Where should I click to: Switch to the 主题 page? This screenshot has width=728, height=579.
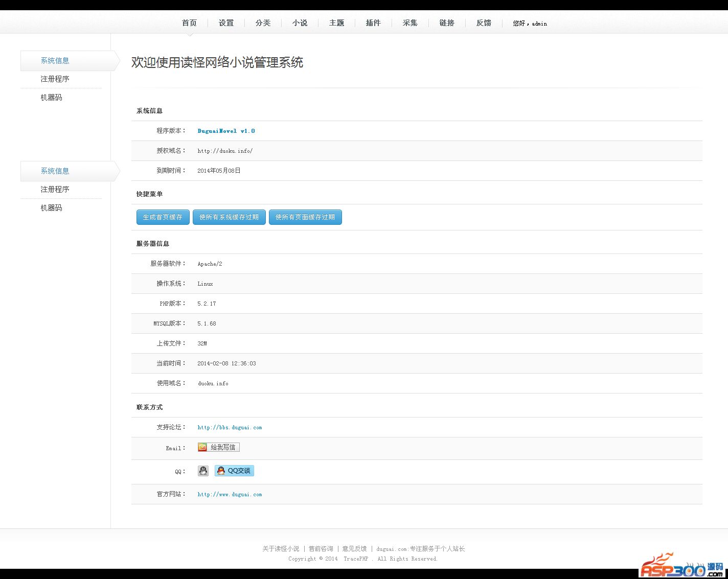click(336, 23)
